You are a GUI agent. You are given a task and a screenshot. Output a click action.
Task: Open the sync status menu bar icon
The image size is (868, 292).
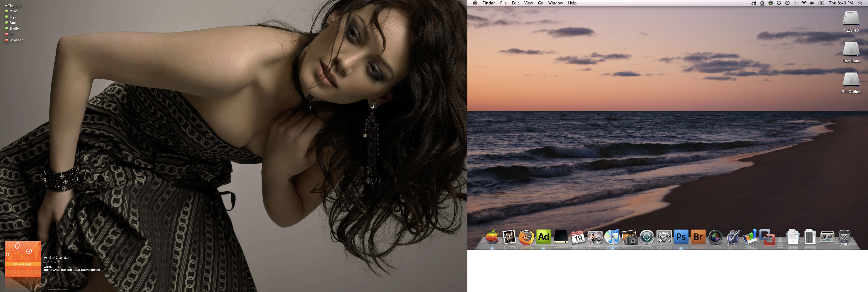(779, 3)
